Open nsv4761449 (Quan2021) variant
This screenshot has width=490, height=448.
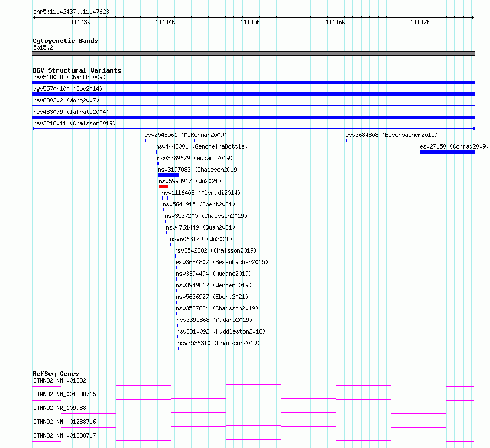(200, 227)
